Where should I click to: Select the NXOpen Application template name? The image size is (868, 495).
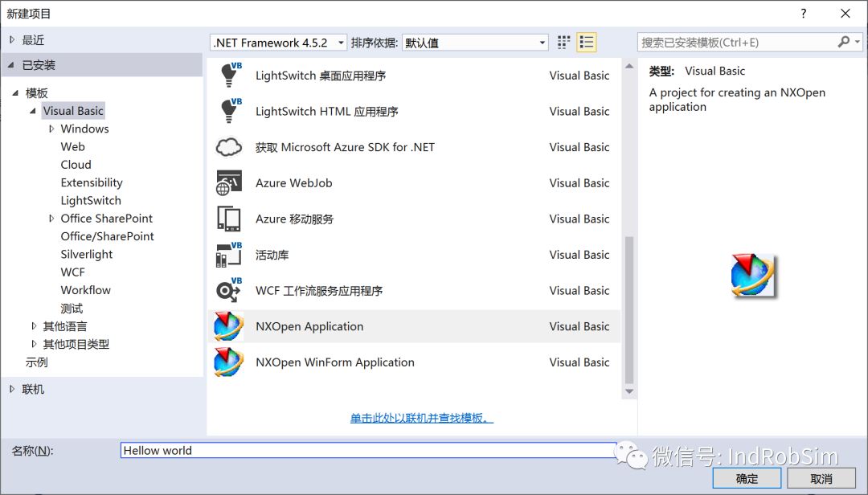(309, 326)
